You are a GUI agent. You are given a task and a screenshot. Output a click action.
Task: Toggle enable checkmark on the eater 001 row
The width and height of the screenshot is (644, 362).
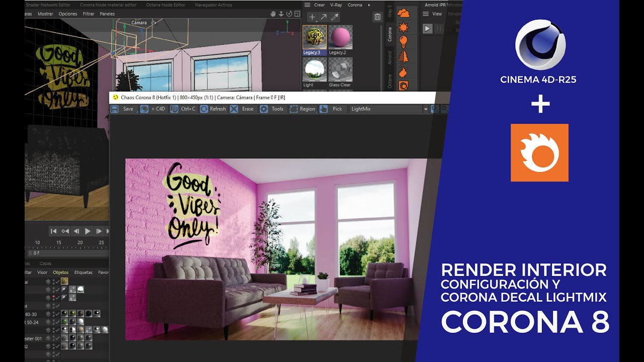57,338
